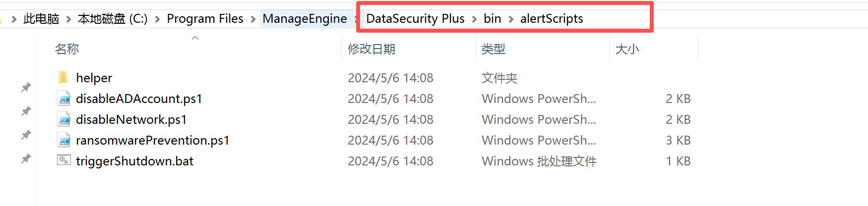868x206 pixels.
Task: Select the ransomwarePrevention.ps1 script icon
Action: [x=64, y=140]
